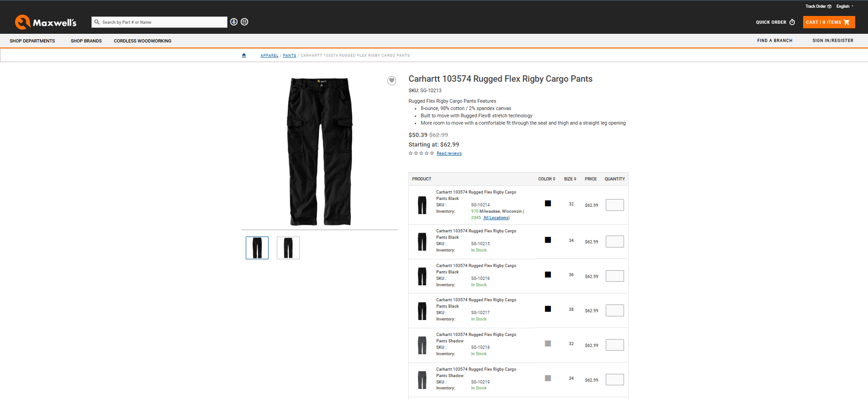Click size '38' cell

click(571, 310)
